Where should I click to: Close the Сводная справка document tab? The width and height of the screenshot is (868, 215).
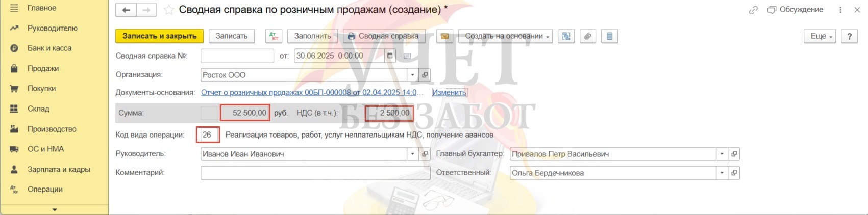[x=857, y=10]
